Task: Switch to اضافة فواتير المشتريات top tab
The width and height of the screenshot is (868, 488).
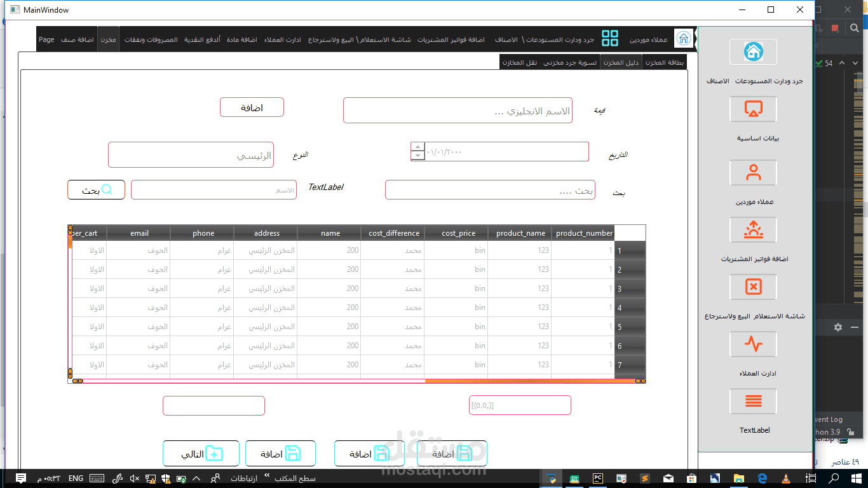Action: (x=451, y=39)
